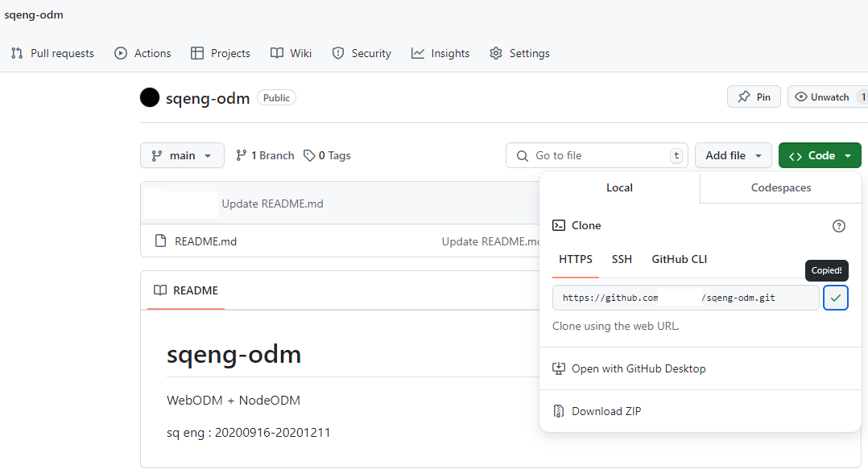Click the sqeng-odm breadcrumb at top
868x473 pixels.
[34, 15]
